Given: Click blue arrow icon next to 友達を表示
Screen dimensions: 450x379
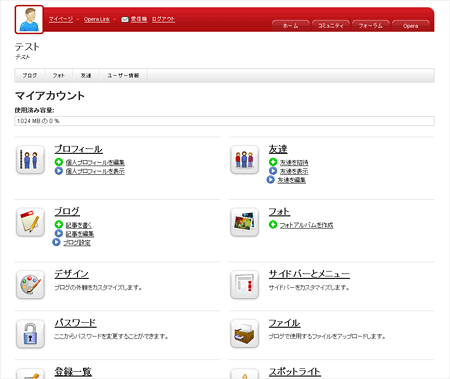Looking at the screenshot, I should tap(273, 171).
